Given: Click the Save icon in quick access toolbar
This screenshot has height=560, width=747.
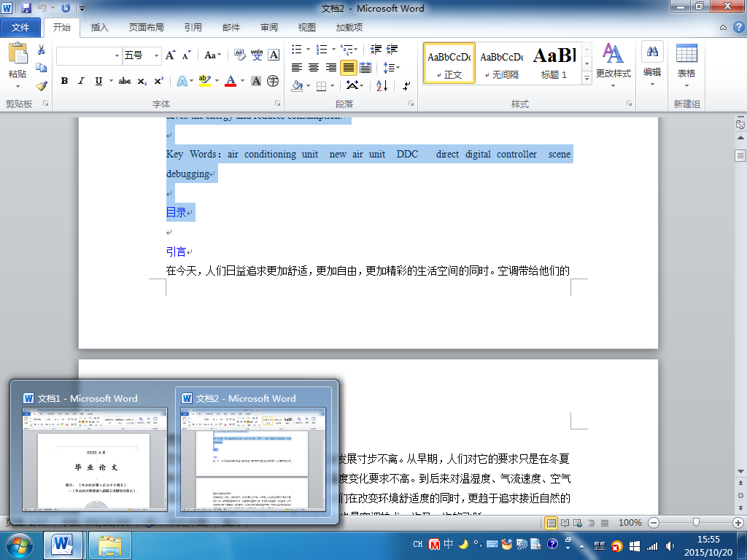Looking at the screenshot, I should coord(26,8).
